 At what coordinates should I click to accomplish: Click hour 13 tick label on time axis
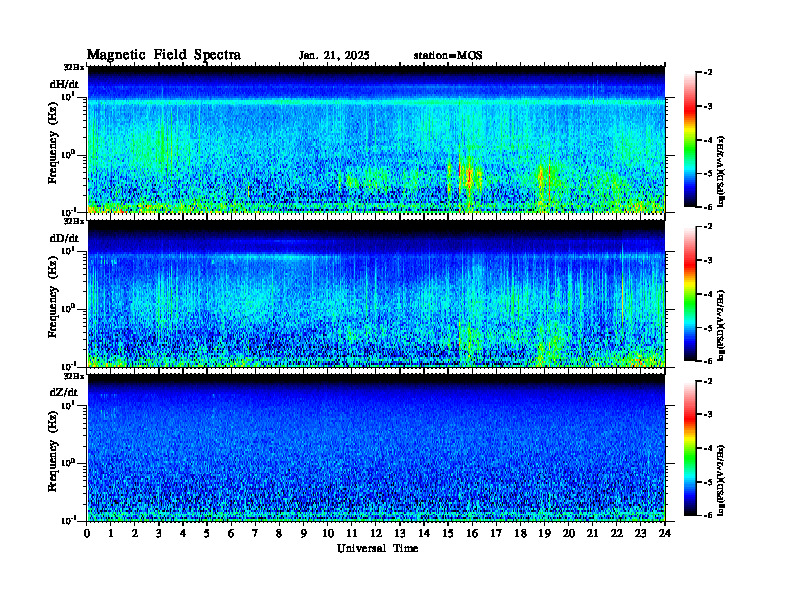click(400, 534)
